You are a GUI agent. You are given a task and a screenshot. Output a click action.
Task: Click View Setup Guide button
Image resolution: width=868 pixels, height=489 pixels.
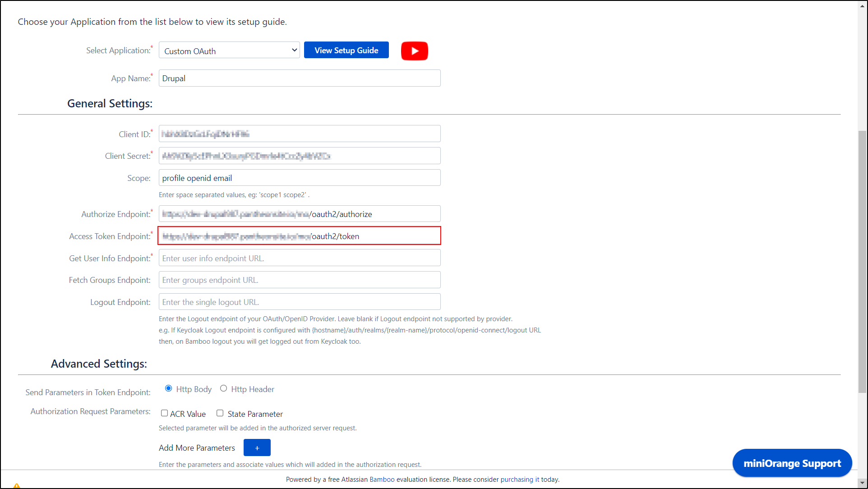point(346,51)
